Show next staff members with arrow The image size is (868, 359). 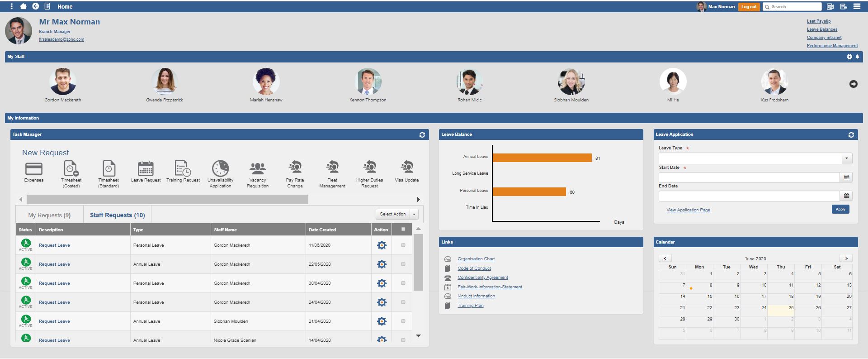[x=853, y=84]
